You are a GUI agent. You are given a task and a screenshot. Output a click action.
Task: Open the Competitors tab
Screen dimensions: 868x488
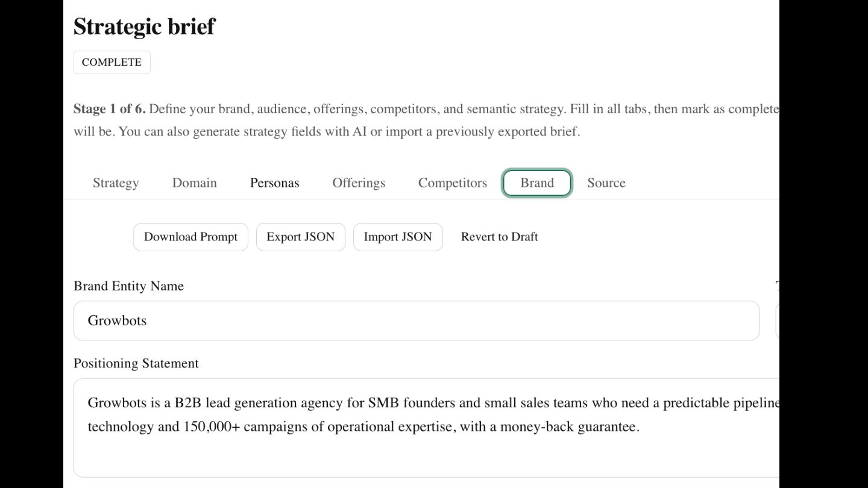coord(452,183)
